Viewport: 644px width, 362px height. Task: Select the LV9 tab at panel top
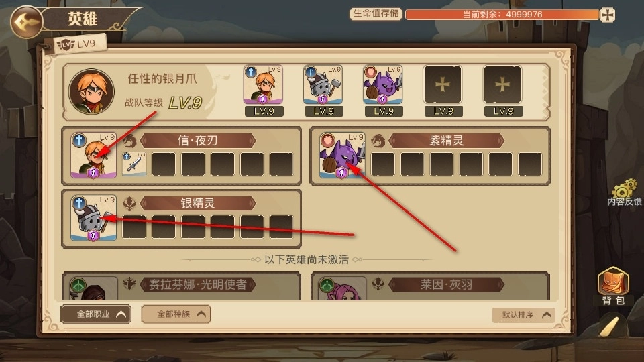click(x=77, y=44)
